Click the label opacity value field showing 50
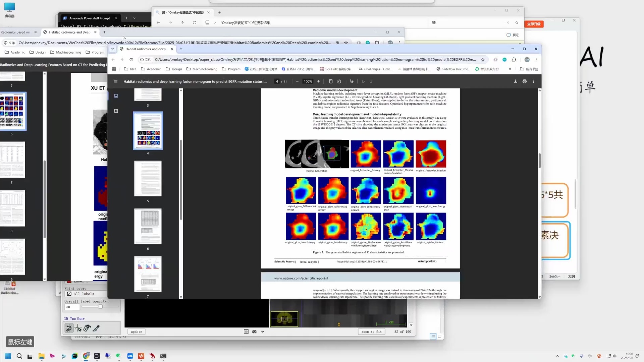 pyautogui.click(x=72, y=307)
